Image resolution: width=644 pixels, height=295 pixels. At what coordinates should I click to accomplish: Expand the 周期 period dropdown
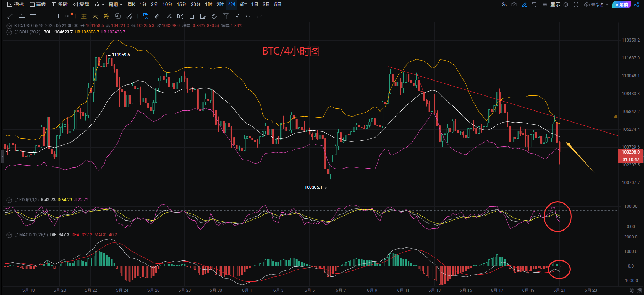(115, 5)
